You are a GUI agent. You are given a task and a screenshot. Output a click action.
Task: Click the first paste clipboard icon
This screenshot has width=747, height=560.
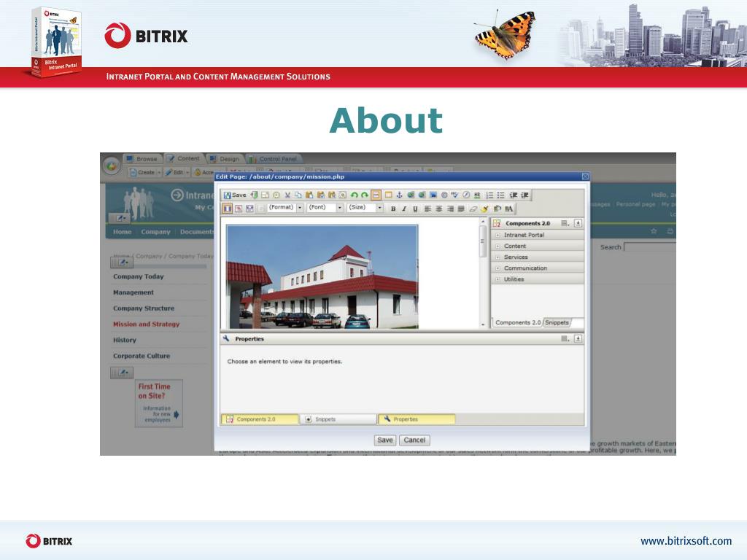pyautogui.click(x=309, y=195)
